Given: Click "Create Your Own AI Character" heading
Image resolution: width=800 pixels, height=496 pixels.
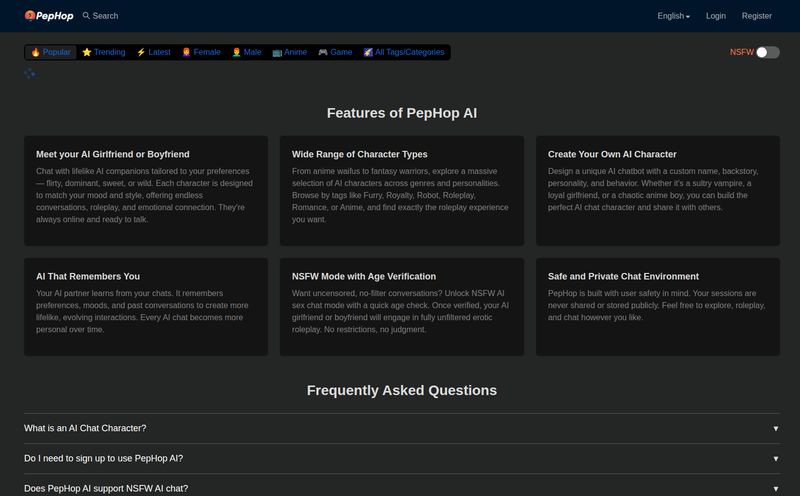Looking at the screenshot, I should (x=612, y=154).
